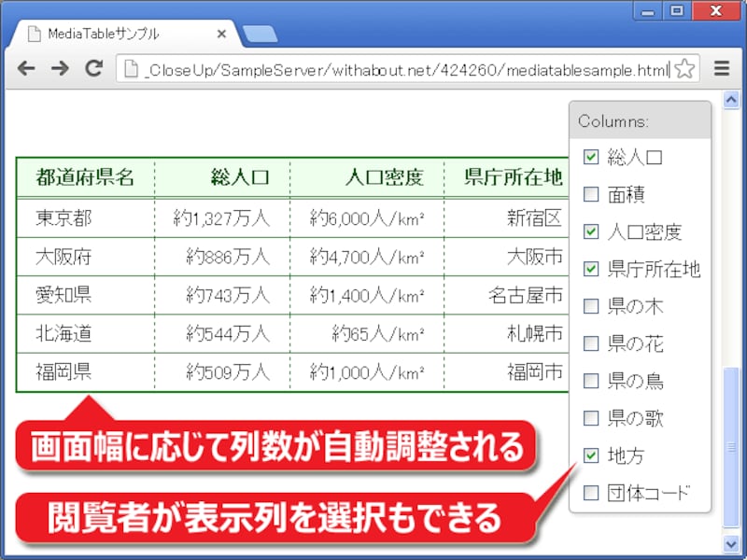This screenshot has height=560, width=747.
Task: Enable the 面積 column checkbox
Action: [x=591, y=194]
